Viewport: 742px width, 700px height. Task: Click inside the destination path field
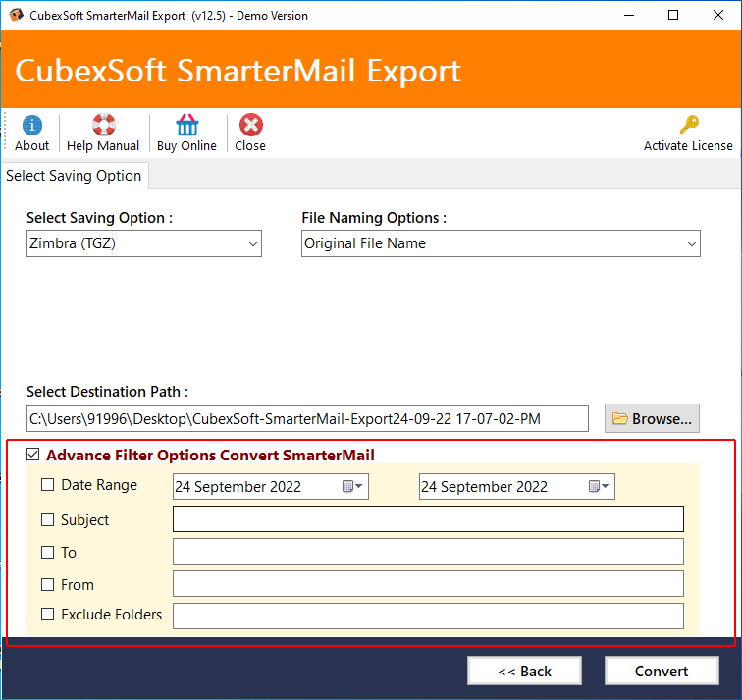coord(307,419)
